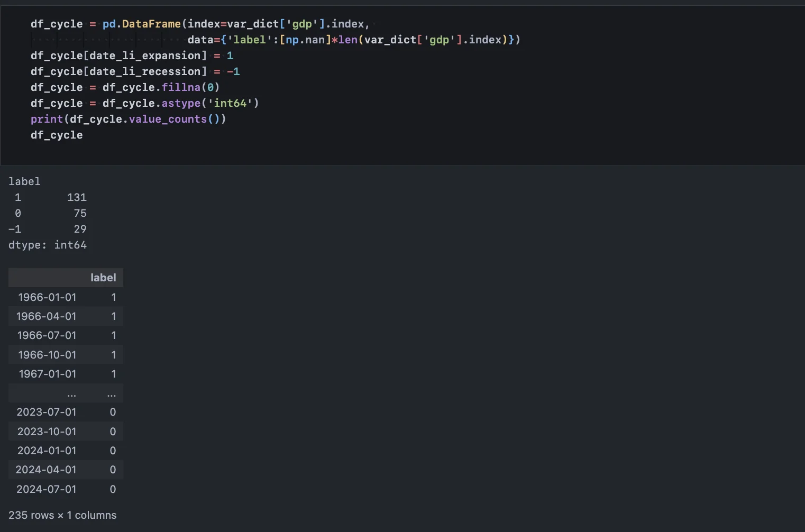Click the print keyword in the code cell
Image resolution: width=805 pixels, height=532 pixels.
pos(47,119)
